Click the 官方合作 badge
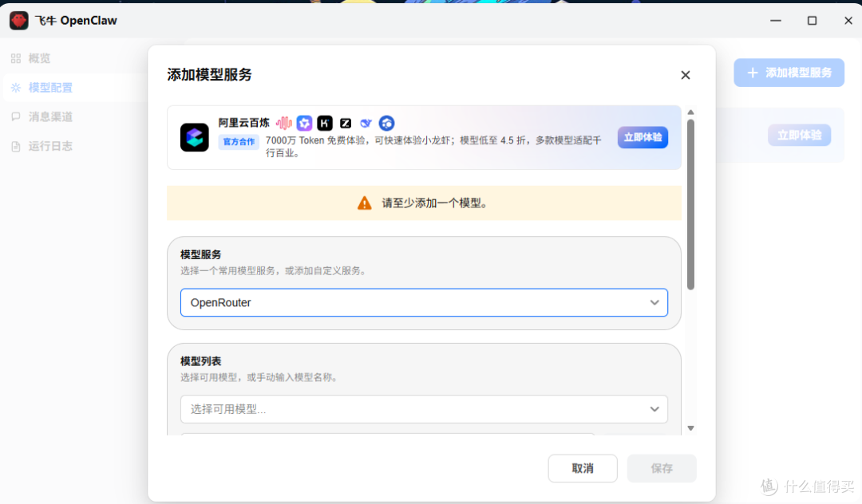862x504 pixels. [239, 142]
